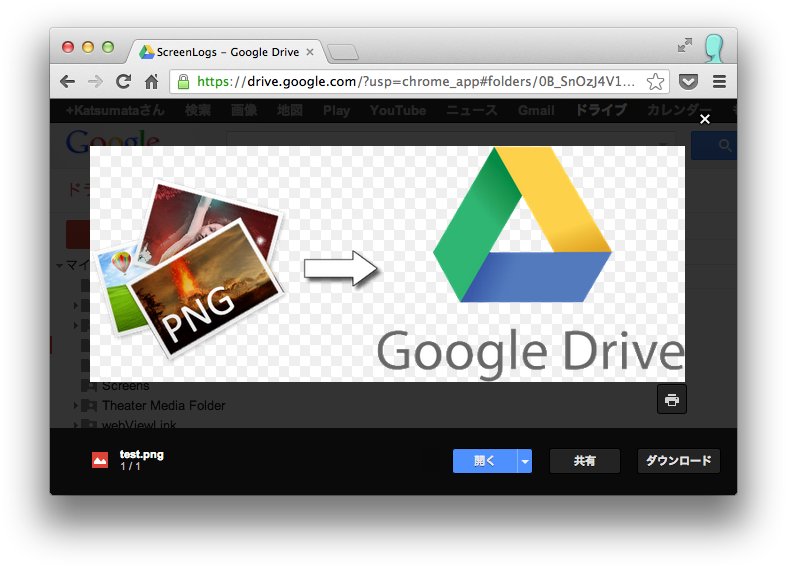Expand the Theater Media Folder tree item

(76, 406)
